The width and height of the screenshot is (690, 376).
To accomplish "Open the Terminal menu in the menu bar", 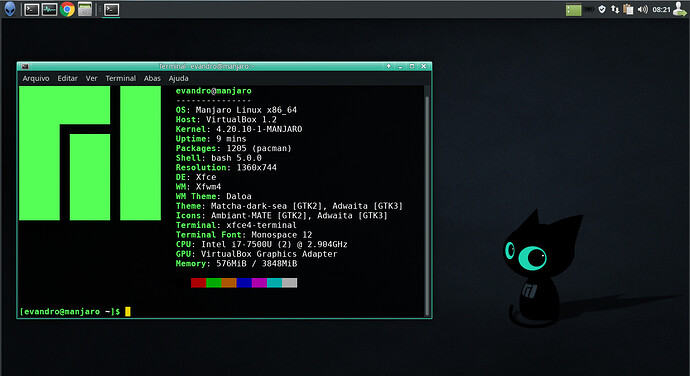I will point(121,78).
